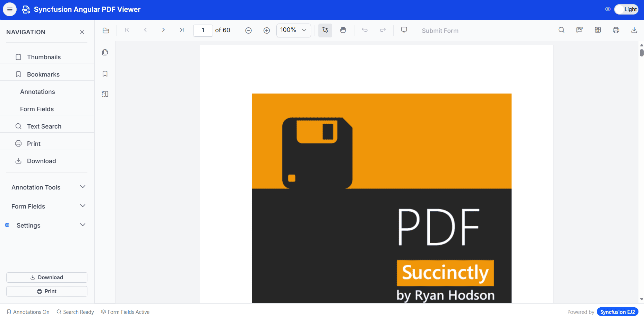The height and width of the screenshot is (318, 644).
Task: Activate the text selection tool
Action: 325,30
